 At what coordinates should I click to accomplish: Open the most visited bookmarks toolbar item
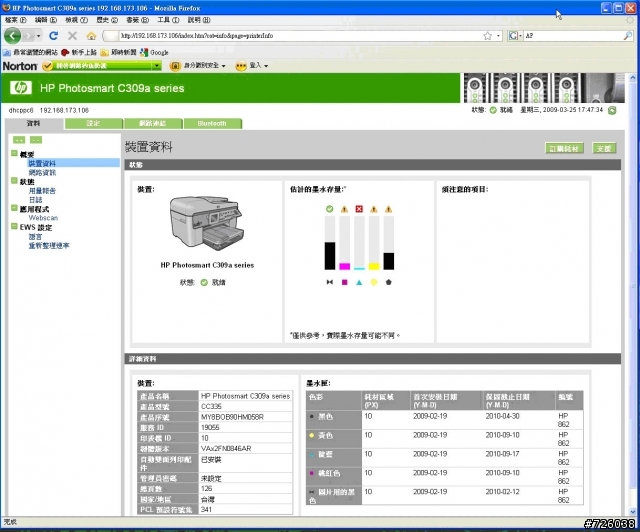click(x=31, y=52)
